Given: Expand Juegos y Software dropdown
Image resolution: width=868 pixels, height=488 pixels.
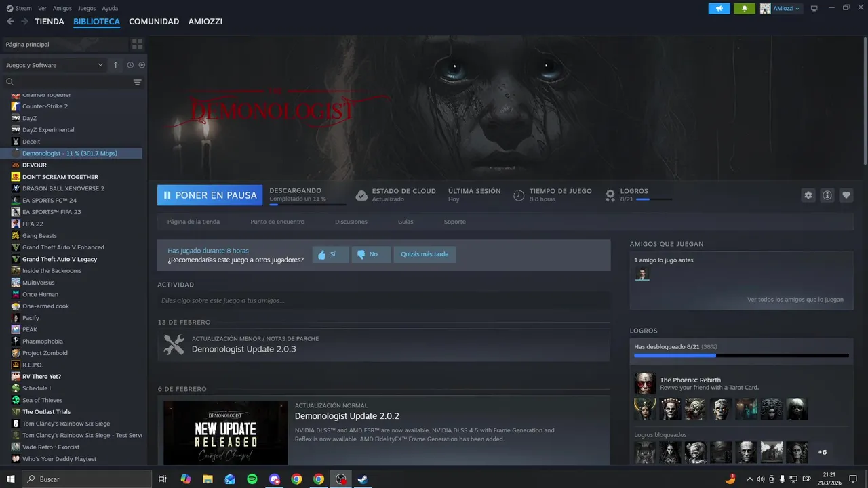Looking at the screenshot, I should pos(54,65).
